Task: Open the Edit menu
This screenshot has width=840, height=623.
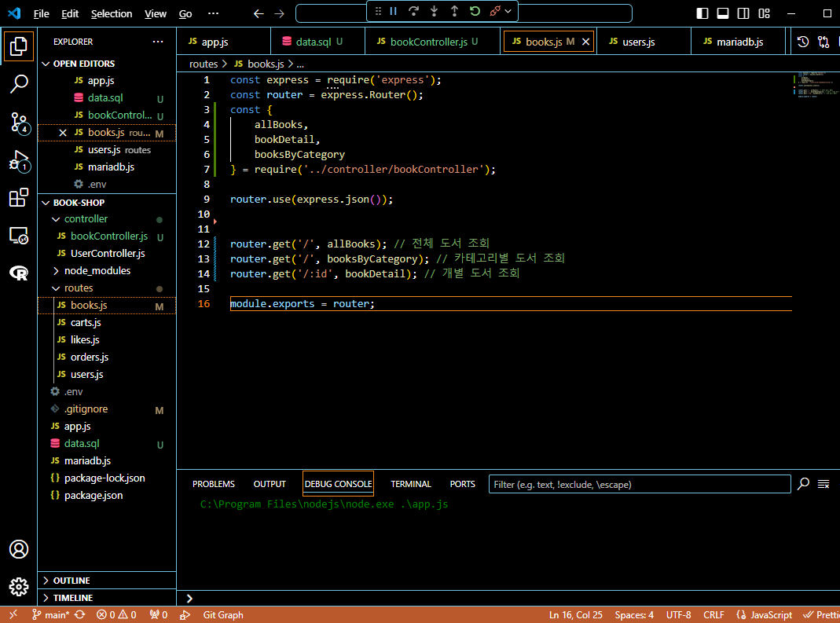Action: pos(70,14)
